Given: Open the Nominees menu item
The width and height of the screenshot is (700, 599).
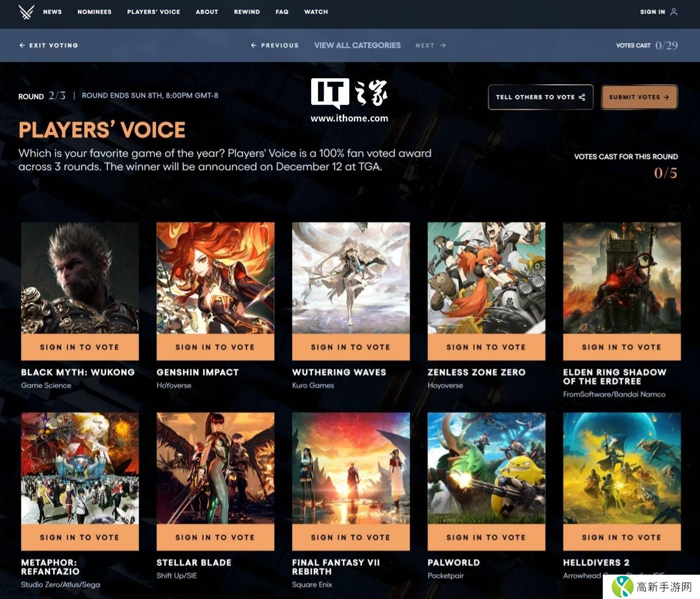Looking at the screenshot, I should (x=94, y=12).
